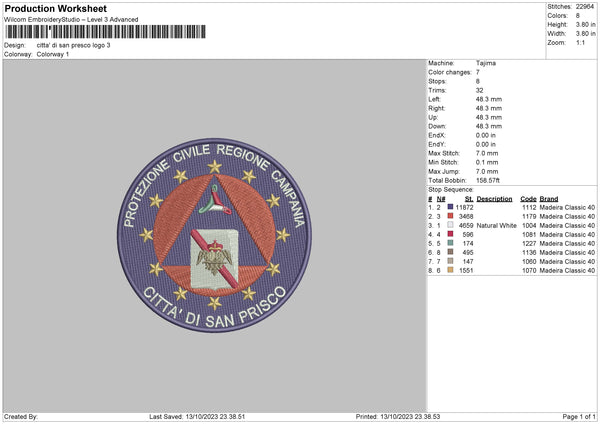
Task: Click the blue swatch for code 1112
Action: tap(450, 207)
